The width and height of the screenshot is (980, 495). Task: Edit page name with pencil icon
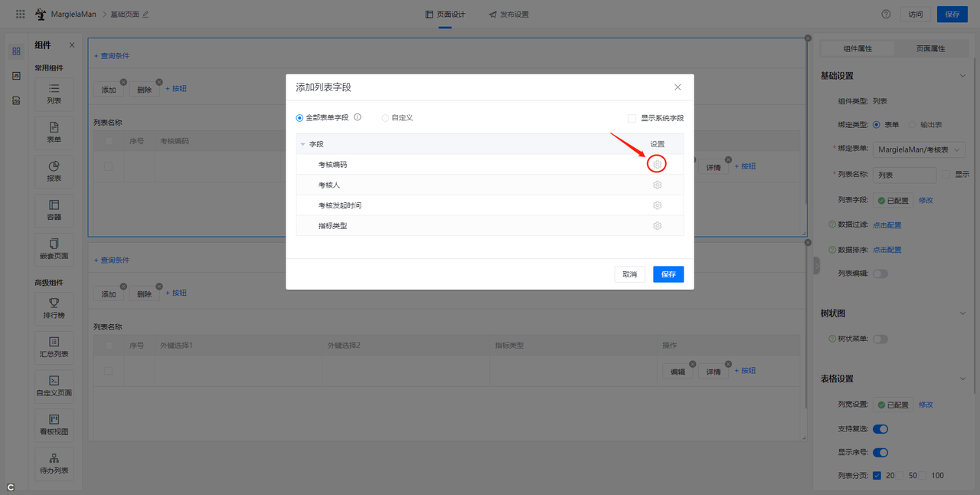pyautogui.click(x=146, y=15)
